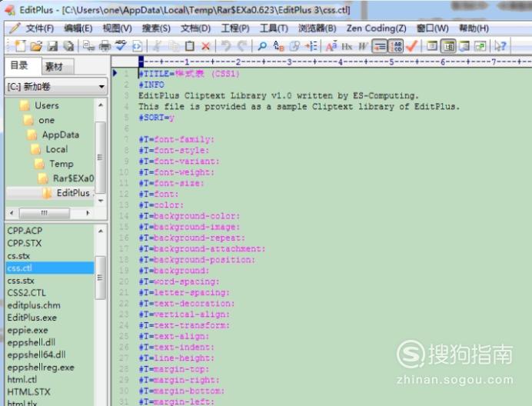Click the red check mark icon
532x406 pixels.
pos(411,46)
